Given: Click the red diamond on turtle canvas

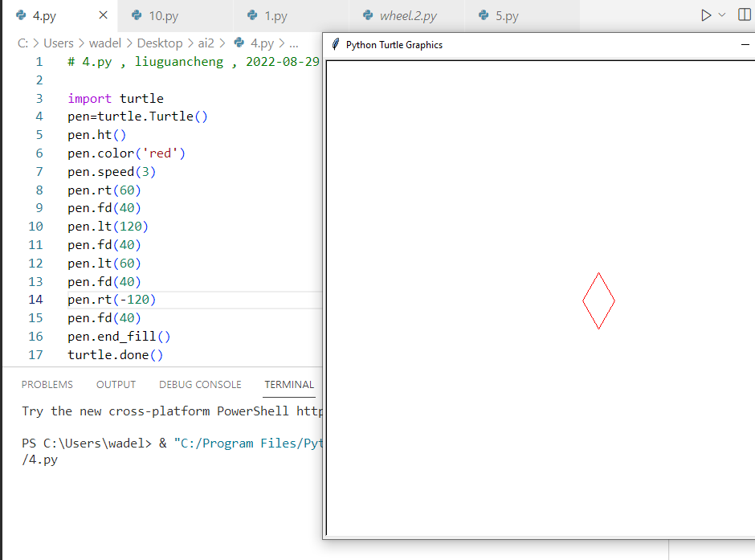Looking at the screenshot, I should pos(598,273).
